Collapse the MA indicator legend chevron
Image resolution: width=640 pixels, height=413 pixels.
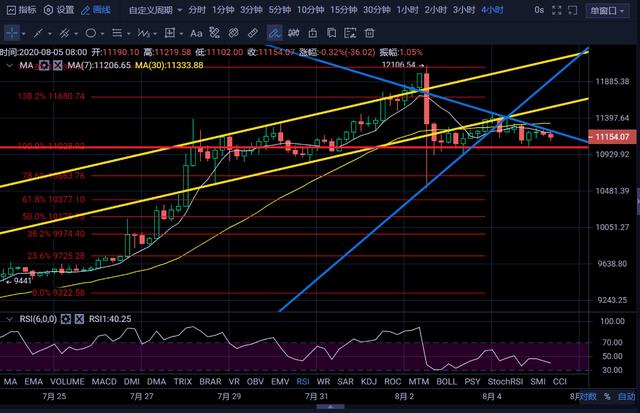click(x=8, y=65)
